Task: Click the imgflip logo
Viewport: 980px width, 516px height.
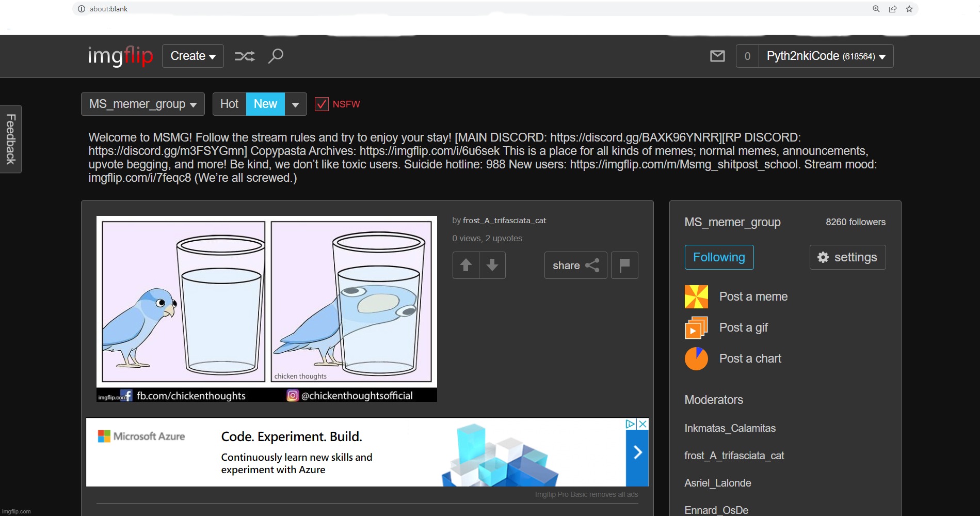Action: (x=120, y=56)
